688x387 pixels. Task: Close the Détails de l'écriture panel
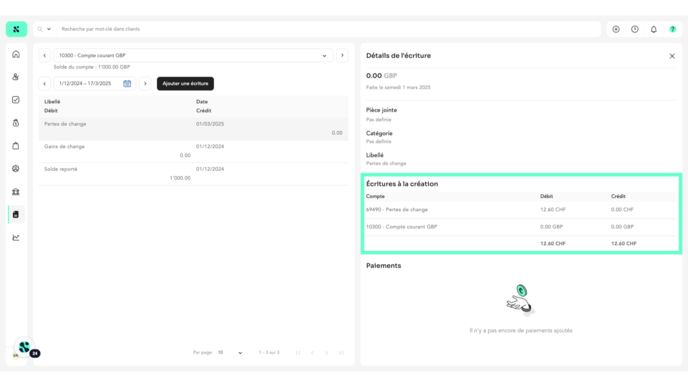[672, 56]
